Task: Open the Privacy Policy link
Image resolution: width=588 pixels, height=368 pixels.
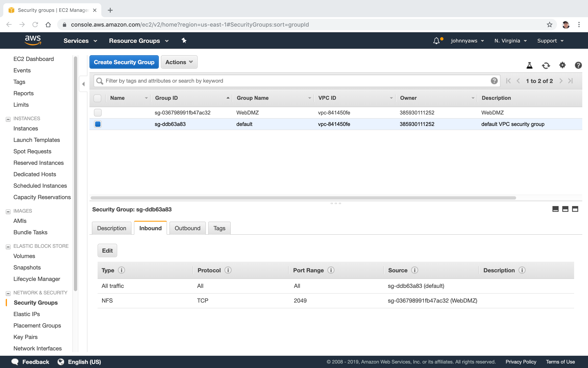Action: 521,362
